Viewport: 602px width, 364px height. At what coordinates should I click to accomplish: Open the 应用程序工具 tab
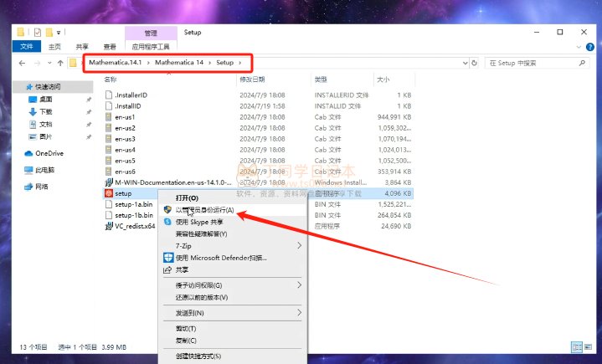pos(151,46)
